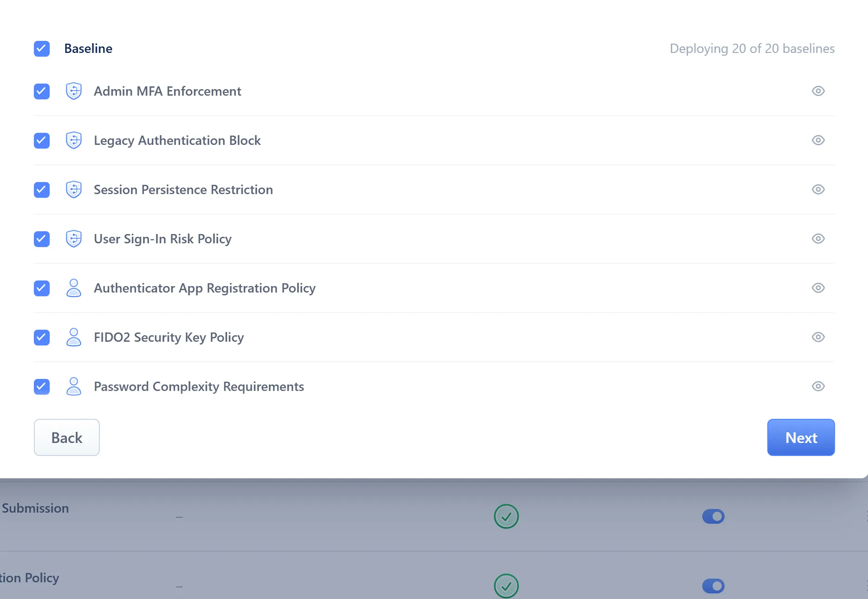Preview FIDO2 Security Key Policy eye icon
Viewport: 868px width, 599px height.
[818, 337]
